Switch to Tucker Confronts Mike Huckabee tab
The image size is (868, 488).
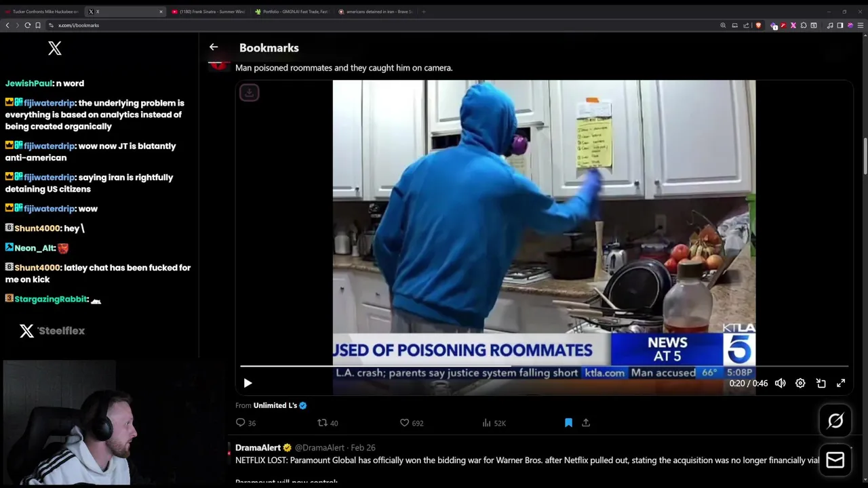pos(41,12)
